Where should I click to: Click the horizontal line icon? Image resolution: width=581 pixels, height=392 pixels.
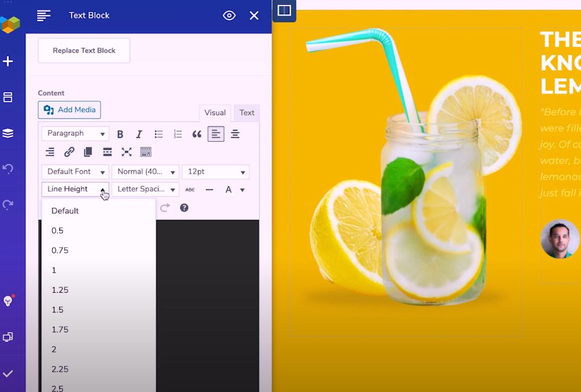pyautogui.click(x=209, y=190)
